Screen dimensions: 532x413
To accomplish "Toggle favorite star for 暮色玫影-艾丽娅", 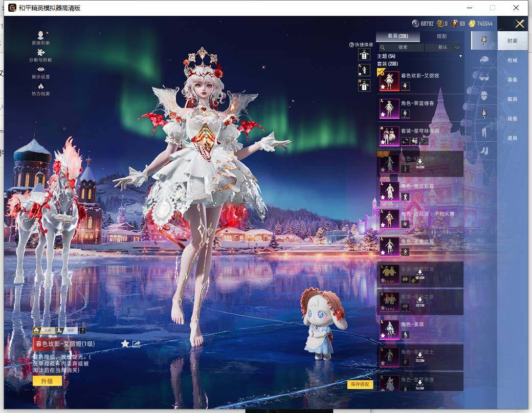I will pos(125,344).
